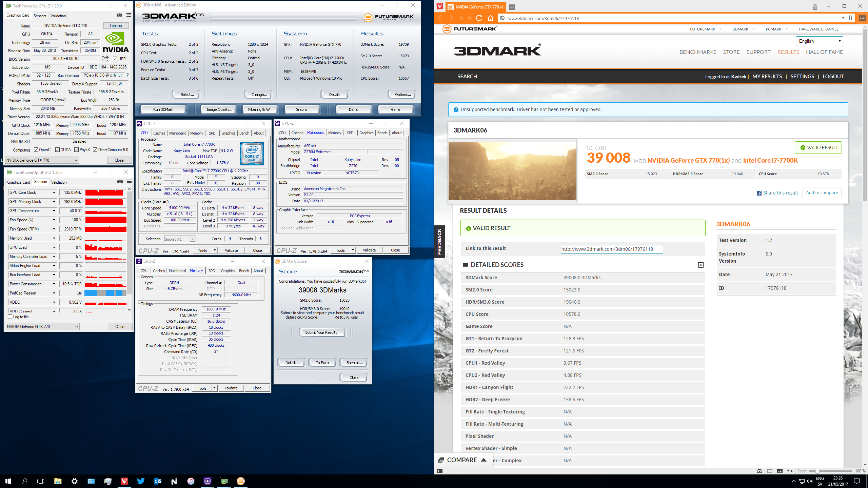This screenshot has width=868, height=488.
Task: Open RESULTS in 3DMark site navigation
Action: click(x=788, y=52)
